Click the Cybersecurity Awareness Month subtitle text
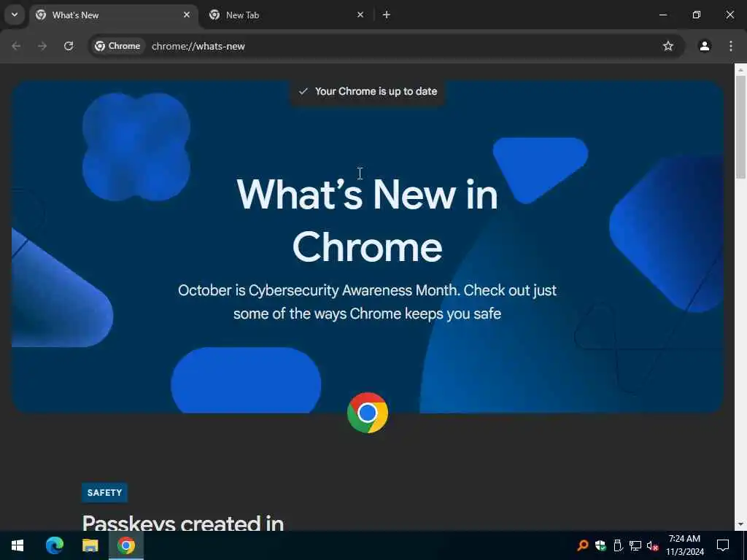 click(x=368, y=302)
